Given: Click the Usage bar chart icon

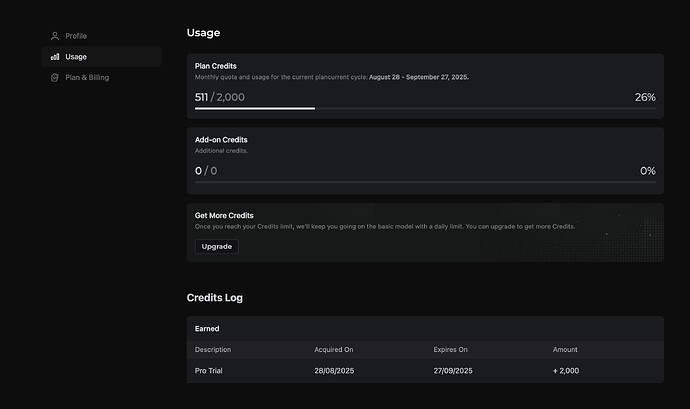Looking at the screenshot, I should tap(55, 57).
